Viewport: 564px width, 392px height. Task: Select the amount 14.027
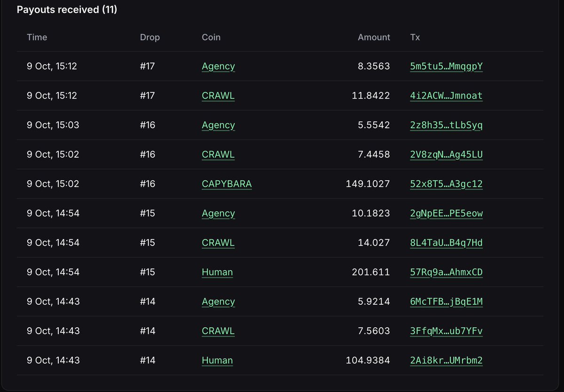point(373,243)
